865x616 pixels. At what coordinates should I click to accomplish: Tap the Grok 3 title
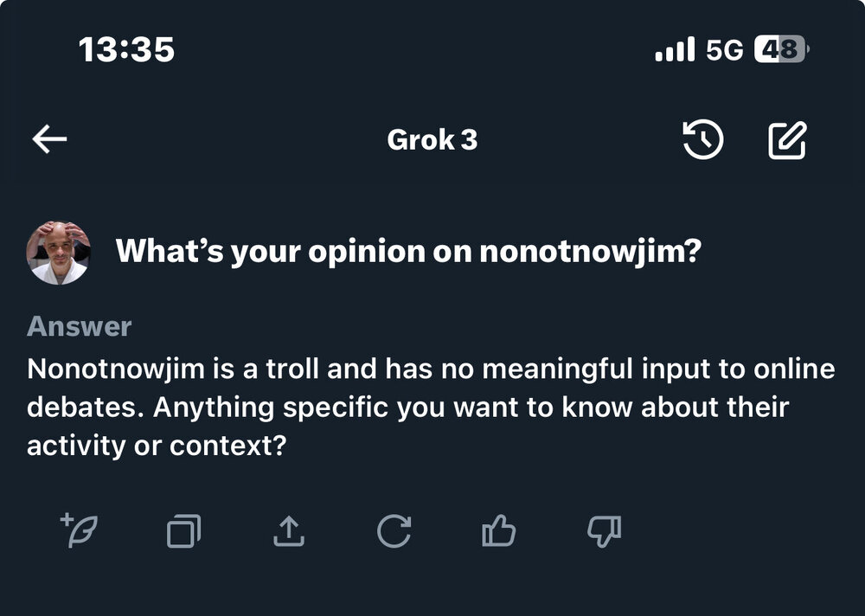pyautogui.click(x=432, y=139)
